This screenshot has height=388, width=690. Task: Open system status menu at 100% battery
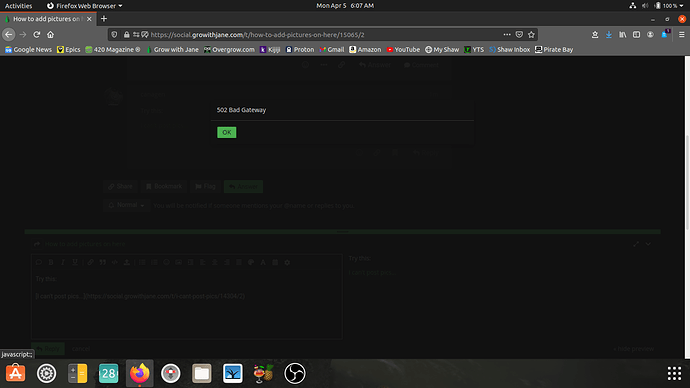click(657, 6)
